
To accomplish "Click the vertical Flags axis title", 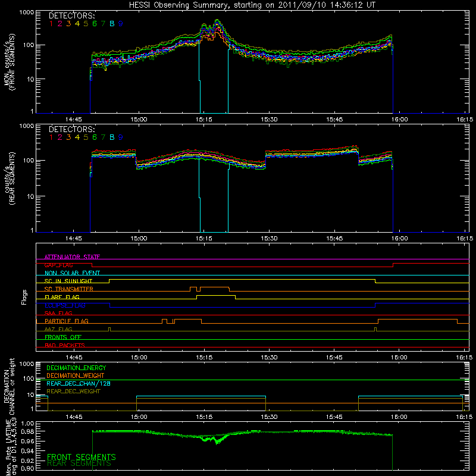I will point(24,297).
